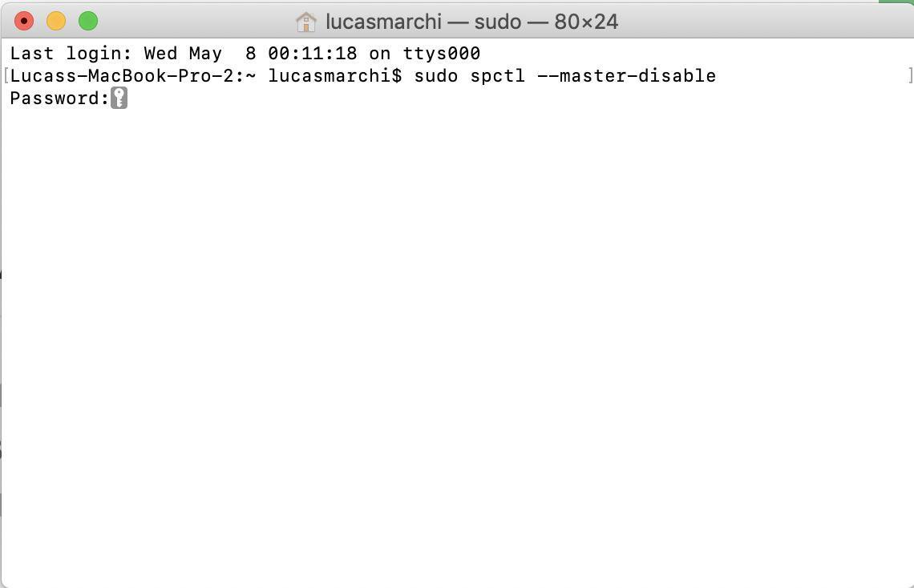Click the word "sudo" in the command line
The width and height of the screenshot is (914, 588).
436,75
